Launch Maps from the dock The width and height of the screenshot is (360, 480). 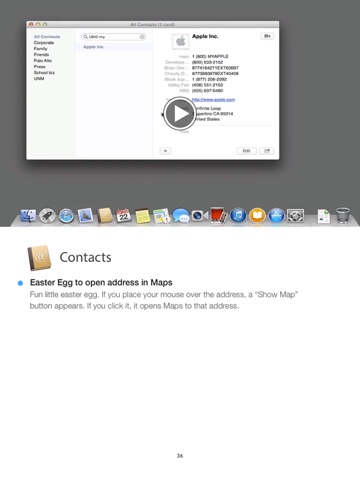click(x=162, y=216)
